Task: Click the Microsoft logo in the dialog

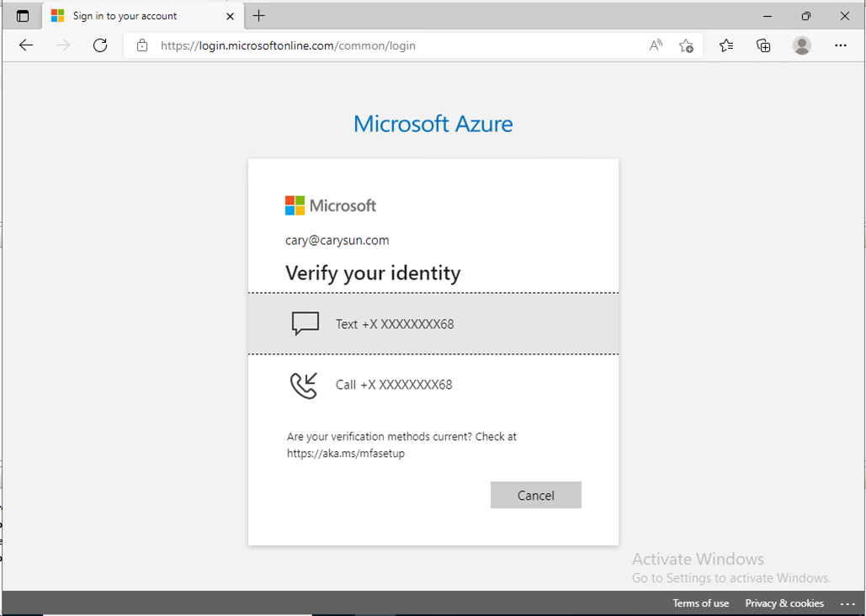Action: [330, 205]
